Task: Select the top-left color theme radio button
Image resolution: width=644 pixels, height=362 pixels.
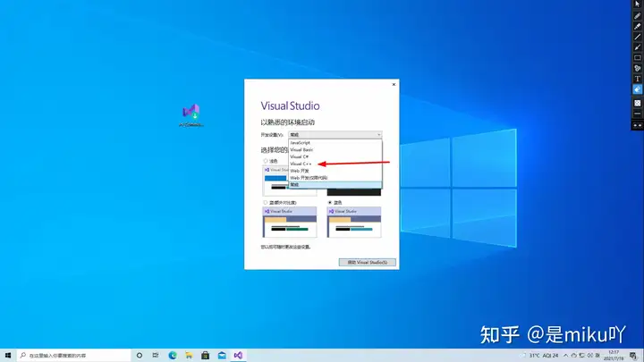Action: point(266,161)
